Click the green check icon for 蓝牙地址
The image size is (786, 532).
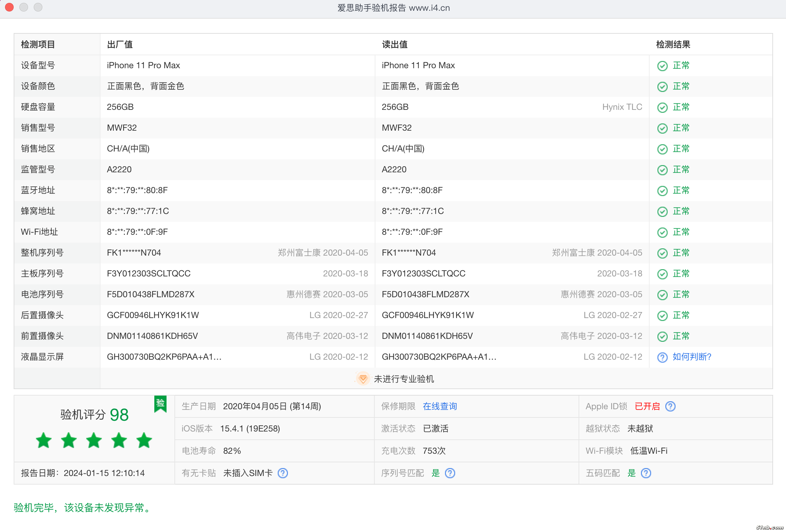pos(662,191)
